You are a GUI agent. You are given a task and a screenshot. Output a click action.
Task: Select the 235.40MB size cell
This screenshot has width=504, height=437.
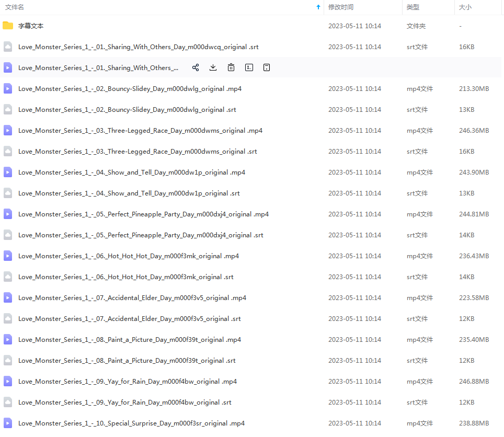[474, 340]
